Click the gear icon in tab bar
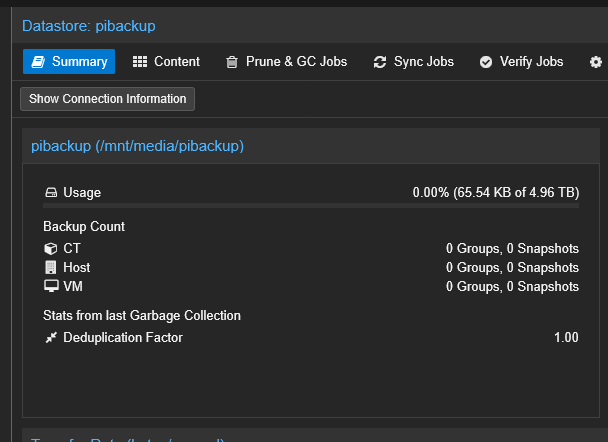The width and height of the screenshot is (608, 442). tap(596, 62)
